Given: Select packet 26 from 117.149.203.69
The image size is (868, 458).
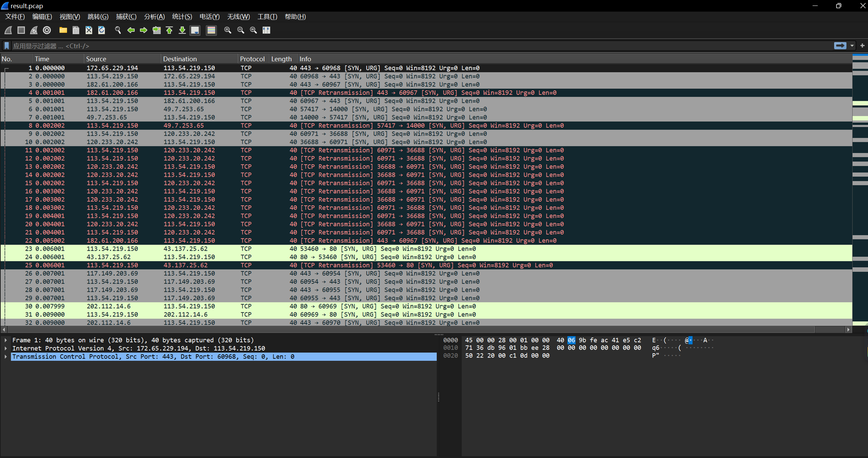Looking at the screenshot, I should [426, 273].
